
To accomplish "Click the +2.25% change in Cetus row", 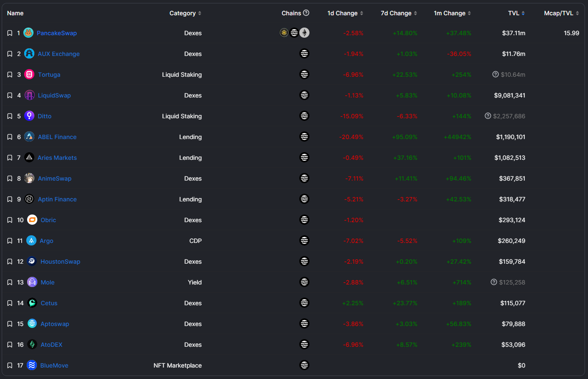I will tap(353, 303).
